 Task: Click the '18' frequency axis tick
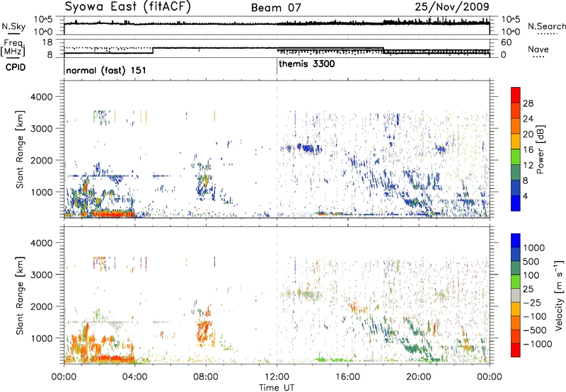tap(47, 42)
